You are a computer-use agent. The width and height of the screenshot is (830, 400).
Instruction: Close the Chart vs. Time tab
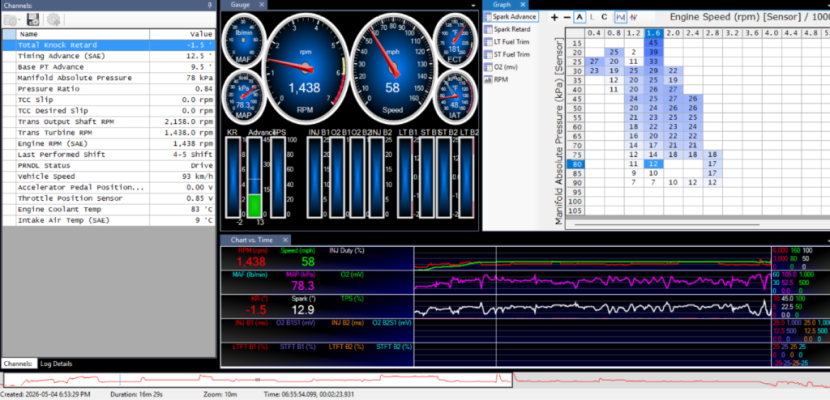285,240
